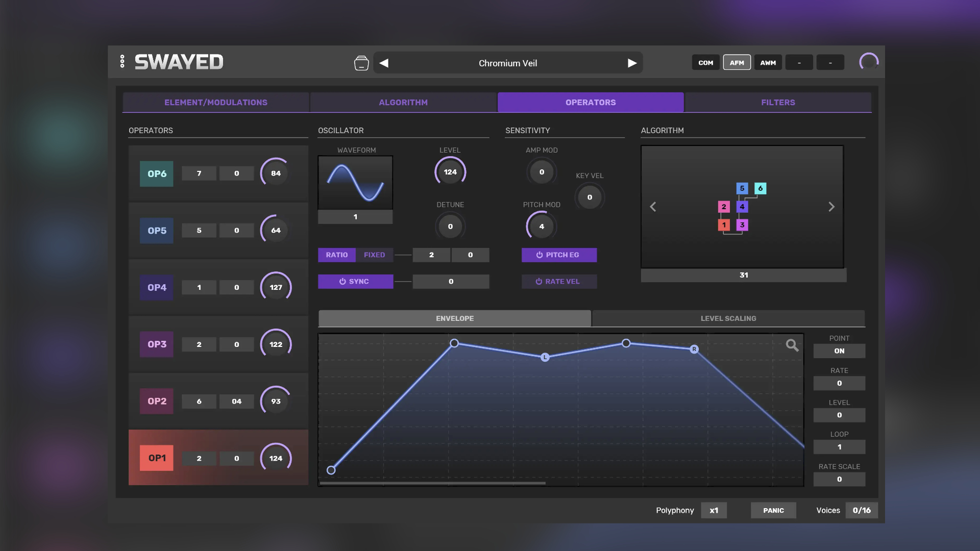Switch to the FILTERS tab
Viewport: 980px width, 551px height.
pos(778,103)
